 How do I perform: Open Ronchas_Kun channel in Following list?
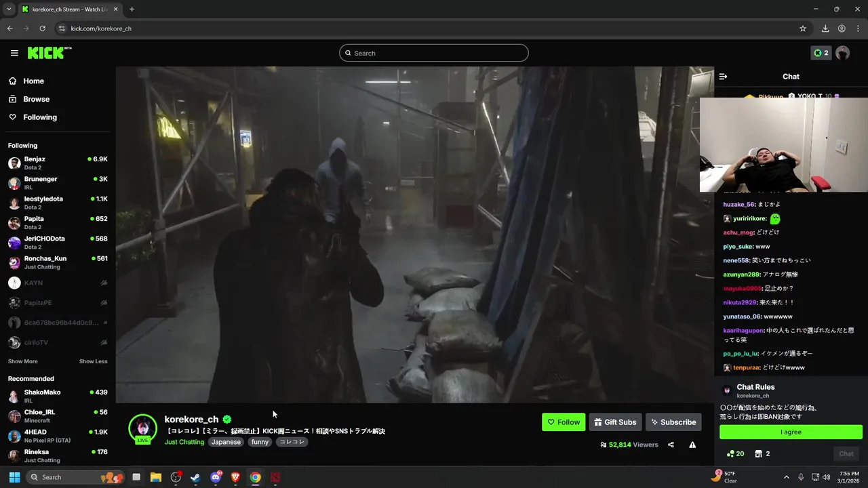[58, 262]
